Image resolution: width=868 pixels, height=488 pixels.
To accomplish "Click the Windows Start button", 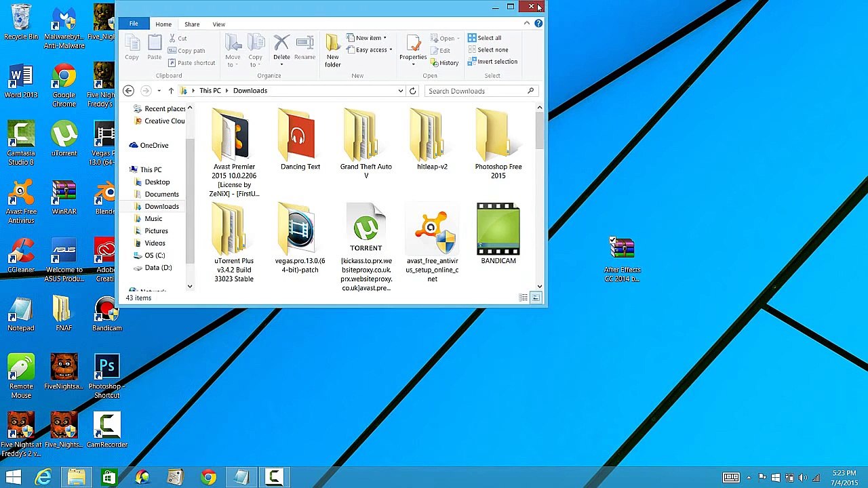I will pyautogui.click(x=13, y=478).
